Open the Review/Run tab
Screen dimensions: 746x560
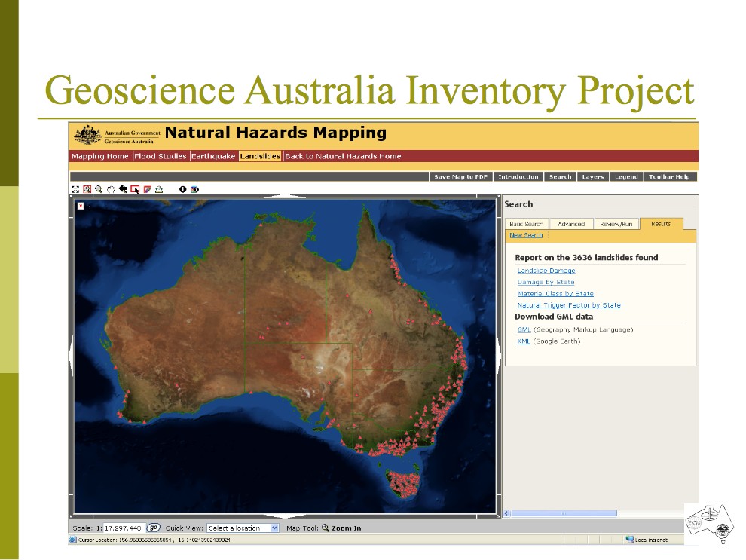point(616,224)
